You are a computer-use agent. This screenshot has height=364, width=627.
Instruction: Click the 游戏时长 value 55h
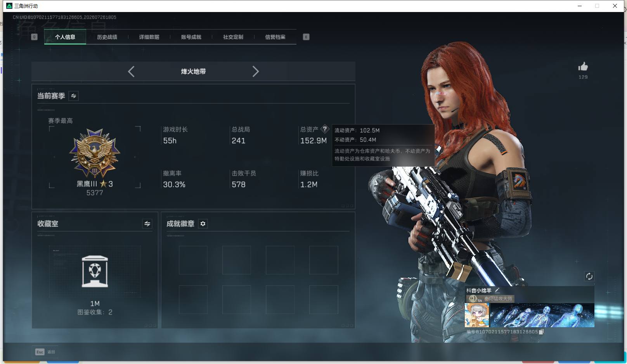coord(170,141)
